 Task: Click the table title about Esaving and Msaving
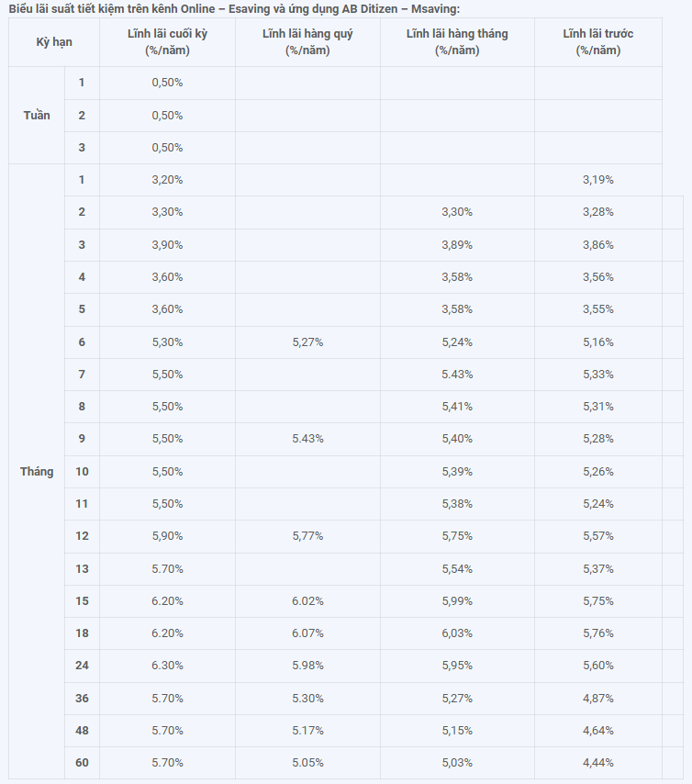(x=234, y=9)
